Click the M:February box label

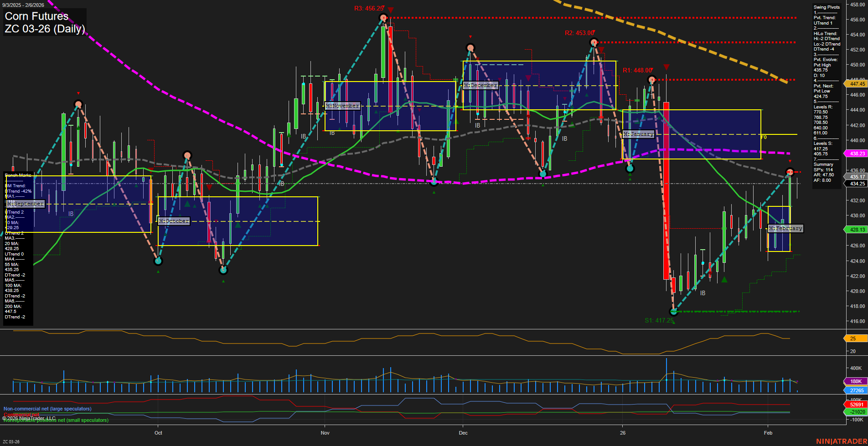click(x=785, y=228)
